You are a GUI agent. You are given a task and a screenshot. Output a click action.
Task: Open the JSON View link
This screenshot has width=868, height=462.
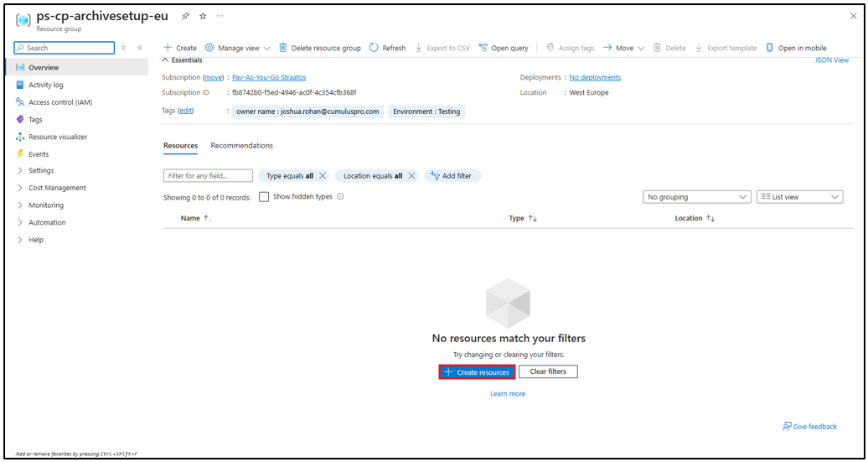(831, 60)
